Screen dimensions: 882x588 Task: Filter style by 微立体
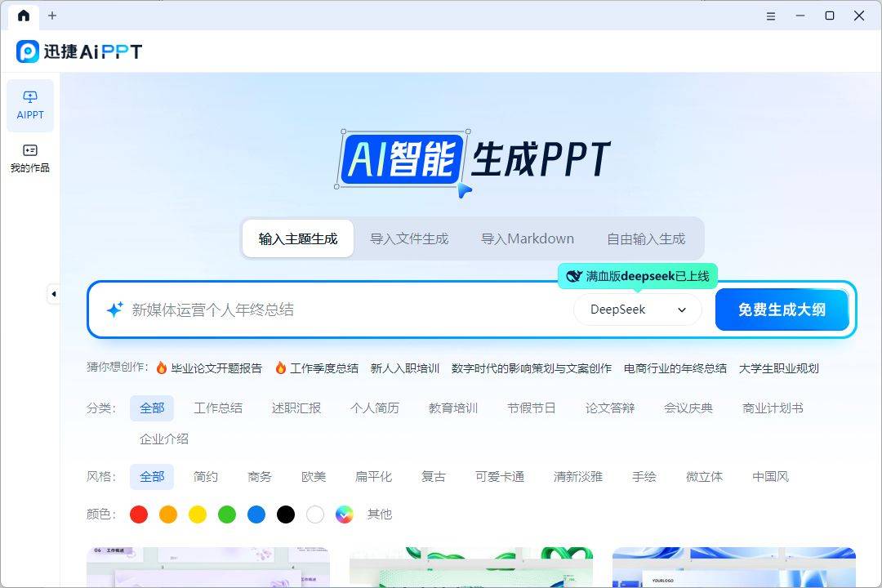point(704,477)
